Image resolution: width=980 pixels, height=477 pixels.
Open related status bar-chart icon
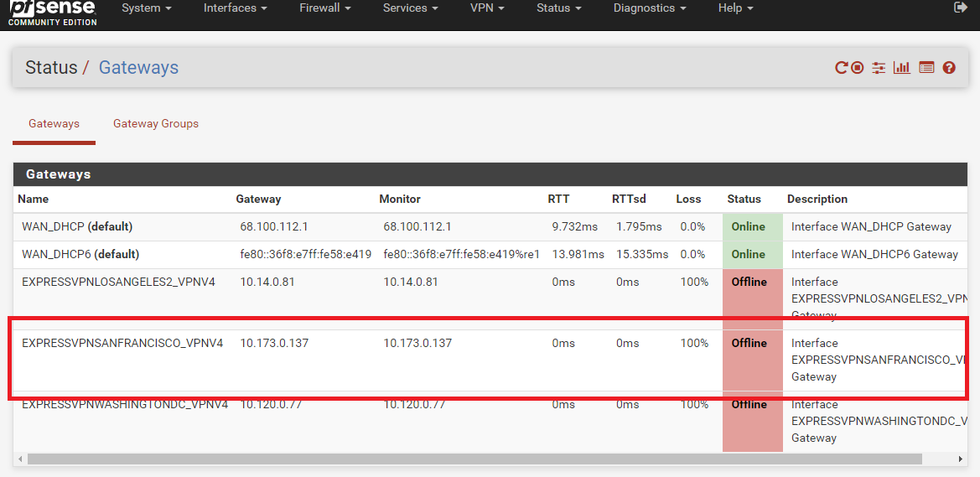[x=902, y=68]
